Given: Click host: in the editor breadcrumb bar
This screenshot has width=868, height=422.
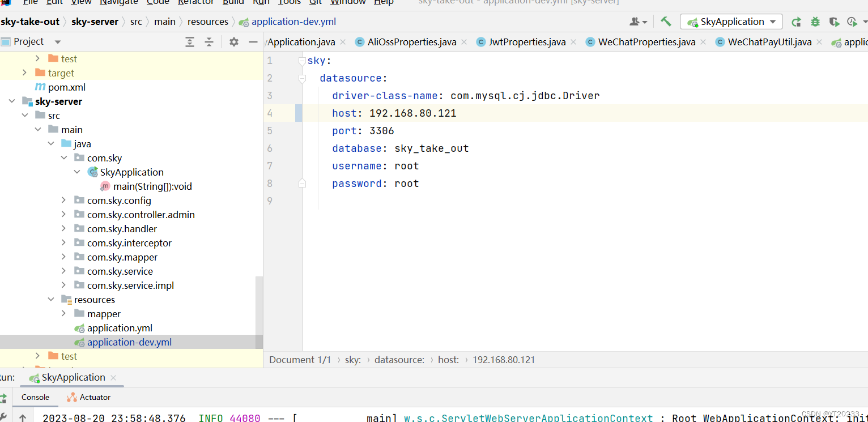Looking at the screenshot, I should click(448, 360).
